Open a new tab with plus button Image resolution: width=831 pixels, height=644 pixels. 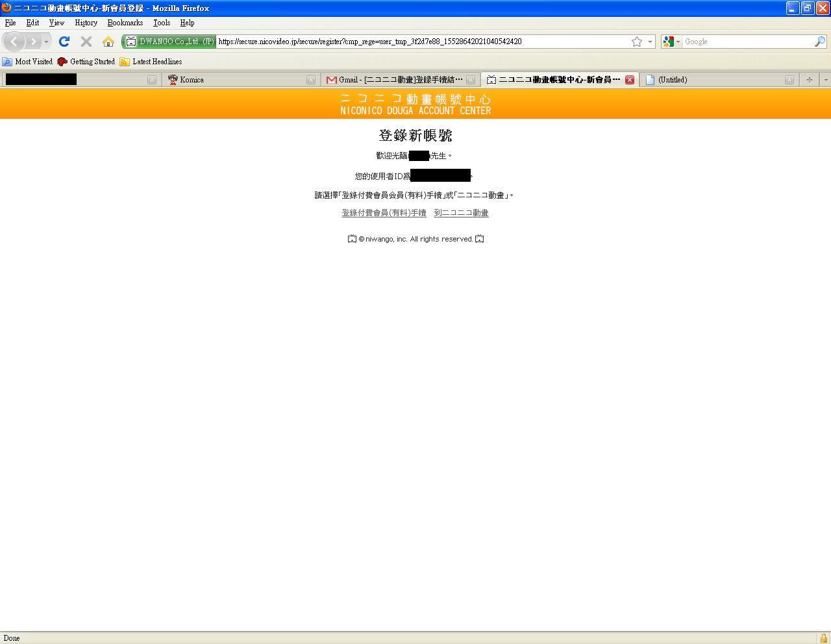coord(809,80)
